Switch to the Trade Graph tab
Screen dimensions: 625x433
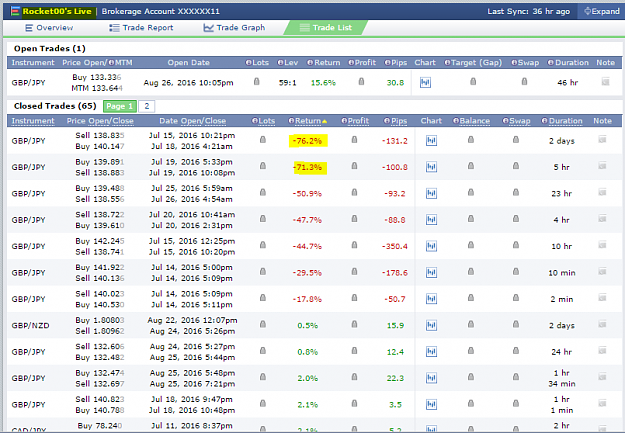click(x=234, y=28)
